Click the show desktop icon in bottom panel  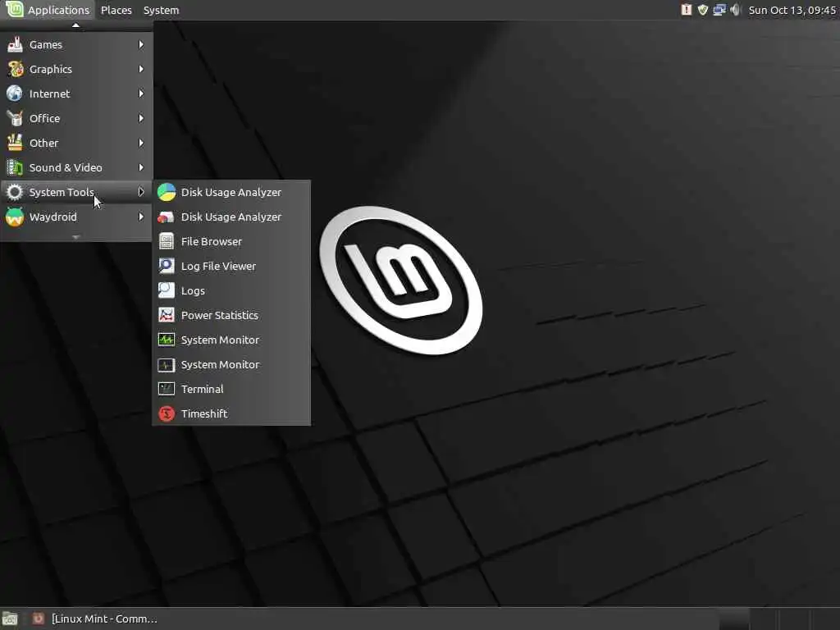[x=10, y=619]
